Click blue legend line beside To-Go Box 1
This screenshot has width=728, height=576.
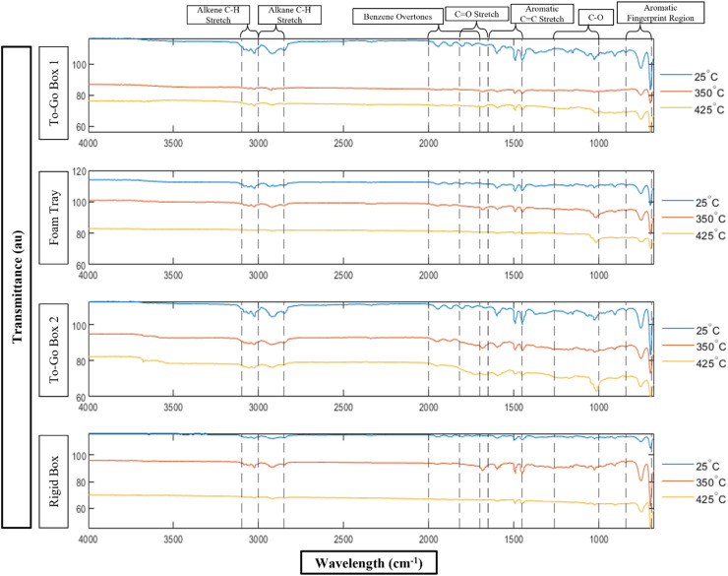pos(676,74)
